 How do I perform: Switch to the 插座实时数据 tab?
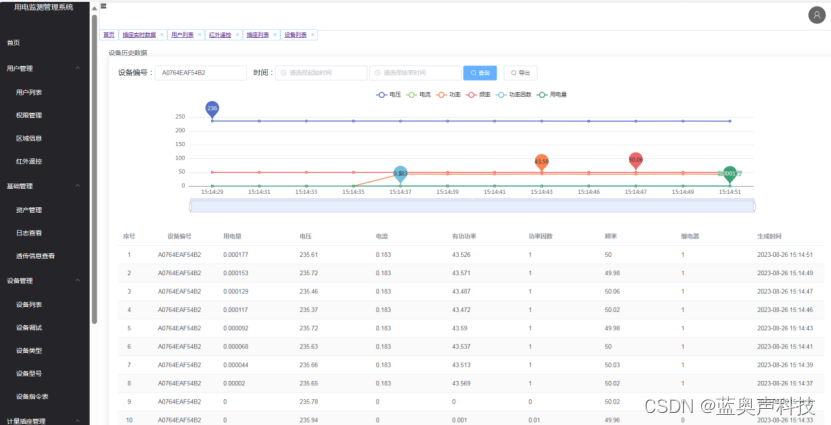(x=138, y=34)
